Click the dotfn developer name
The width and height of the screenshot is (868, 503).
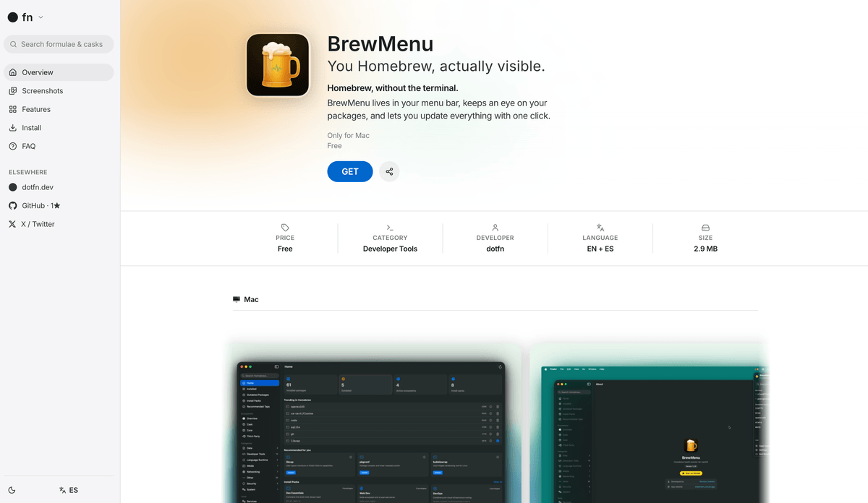point(495,249)
